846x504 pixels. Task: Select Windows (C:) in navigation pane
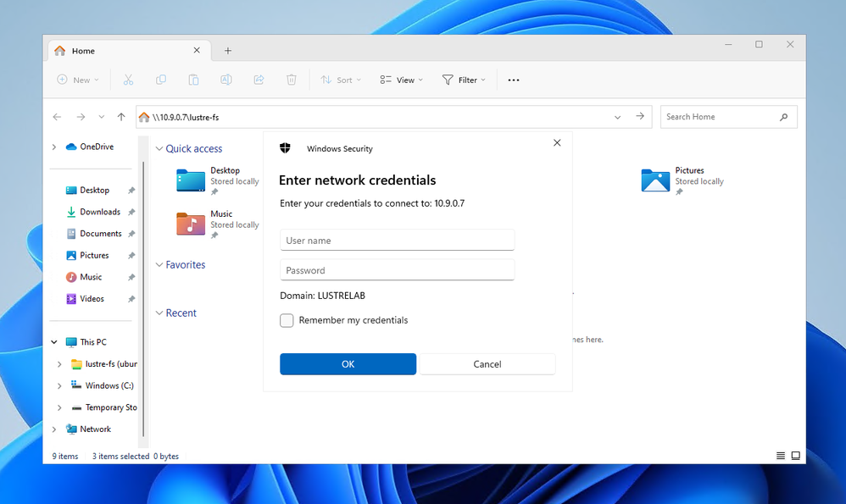103,385
